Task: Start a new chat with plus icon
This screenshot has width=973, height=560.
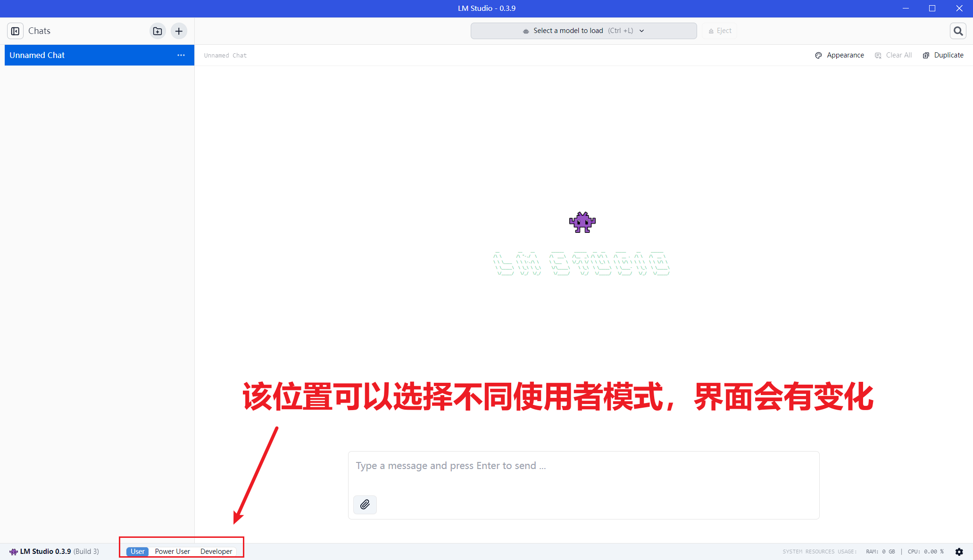Action: click(179, 31)
